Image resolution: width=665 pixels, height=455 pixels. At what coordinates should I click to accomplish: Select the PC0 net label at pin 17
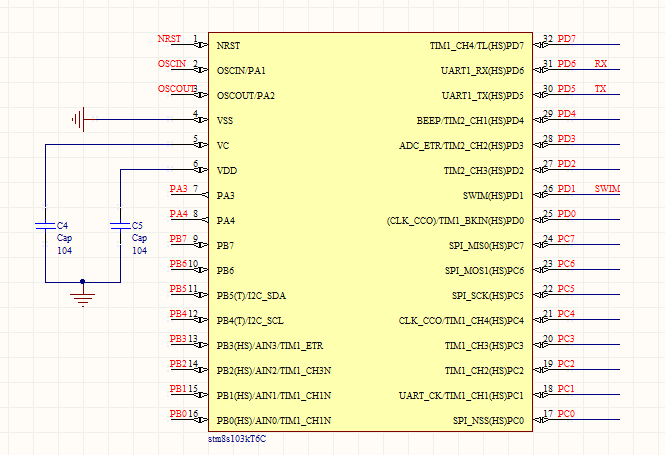[566, 414]
